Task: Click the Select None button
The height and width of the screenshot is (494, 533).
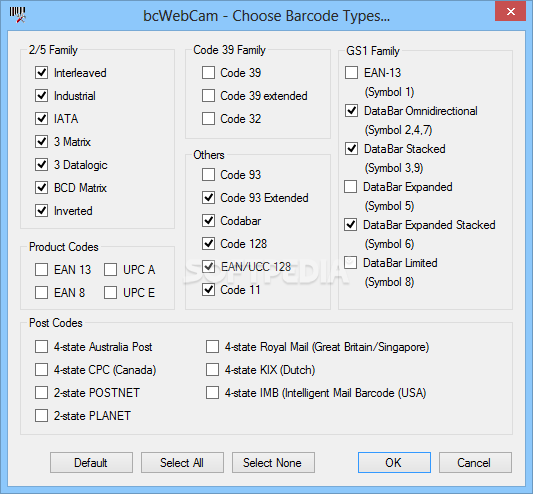Action: pos(273,462)
